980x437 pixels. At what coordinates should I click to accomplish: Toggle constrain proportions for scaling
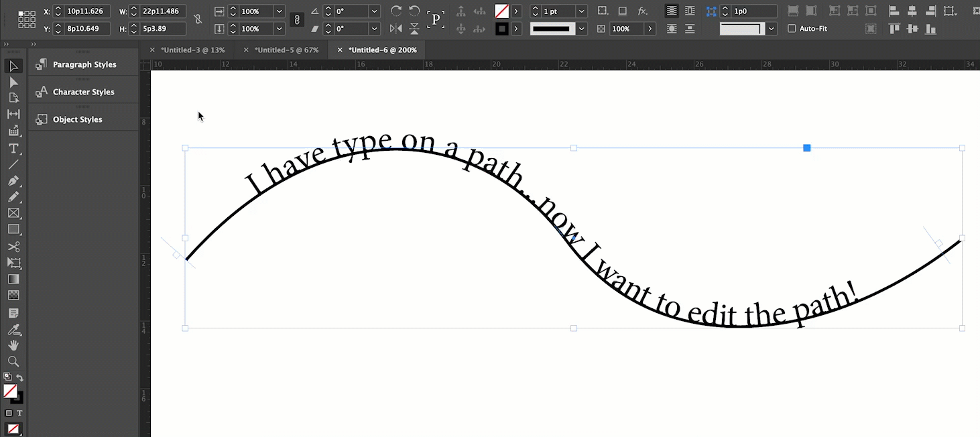click(x=297, y=19)
